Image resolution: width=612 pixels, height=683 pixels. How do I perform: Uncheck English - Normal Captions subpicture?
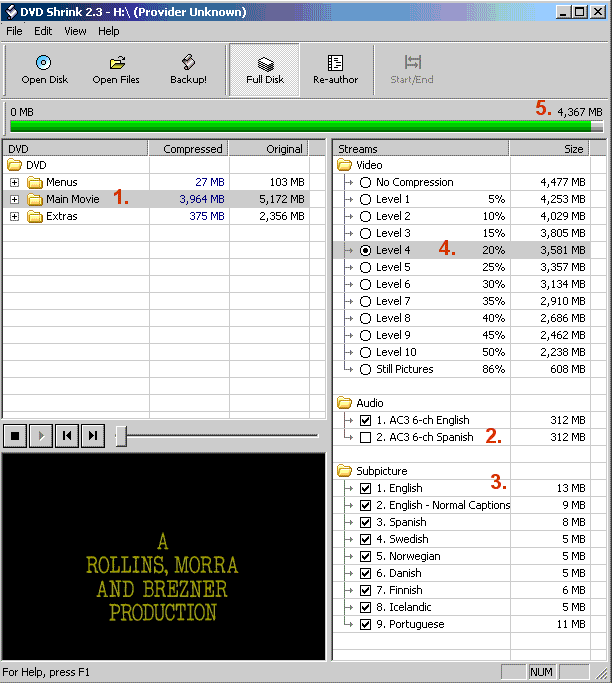click(365, 505)
